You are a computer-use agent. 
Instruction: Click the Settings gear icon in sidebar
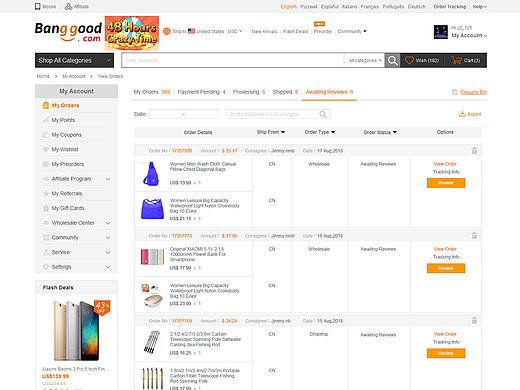pos(46,267)
